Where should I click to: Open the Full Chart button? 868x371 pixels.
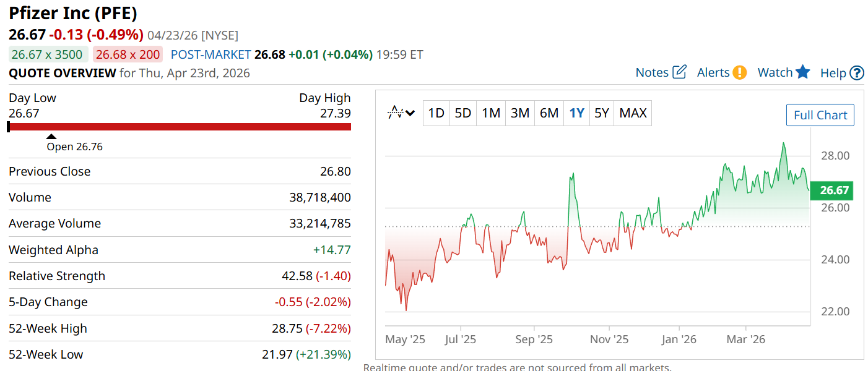[820, 115]
